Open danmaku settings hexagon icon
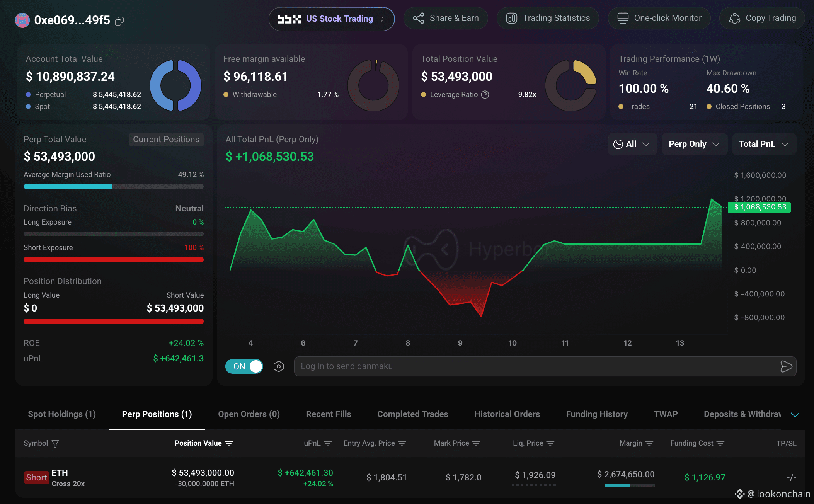The height and width of the screenshot is (504, 814). (279, 366)
